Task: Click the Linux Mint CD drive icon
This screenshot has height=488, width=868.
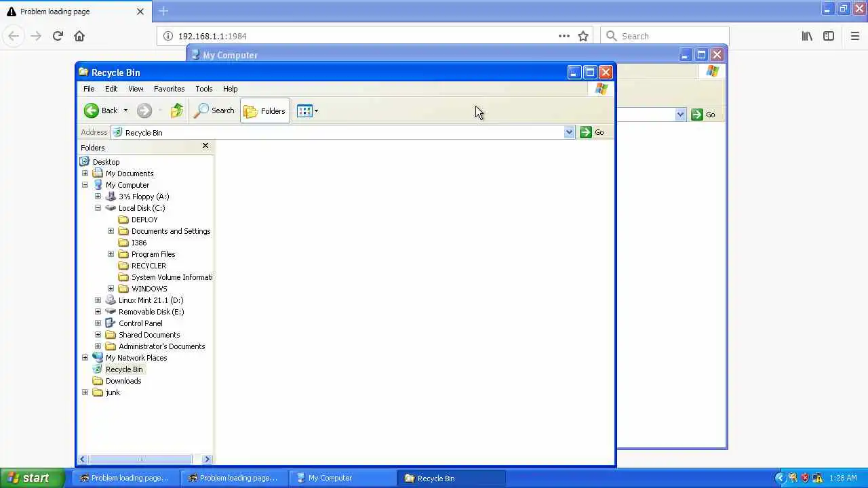Action: pos(111,300)
